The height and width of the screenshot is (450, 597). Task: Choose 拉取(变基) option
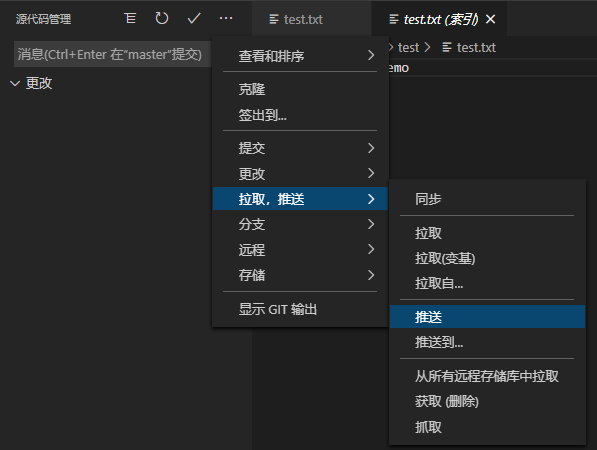487,259
